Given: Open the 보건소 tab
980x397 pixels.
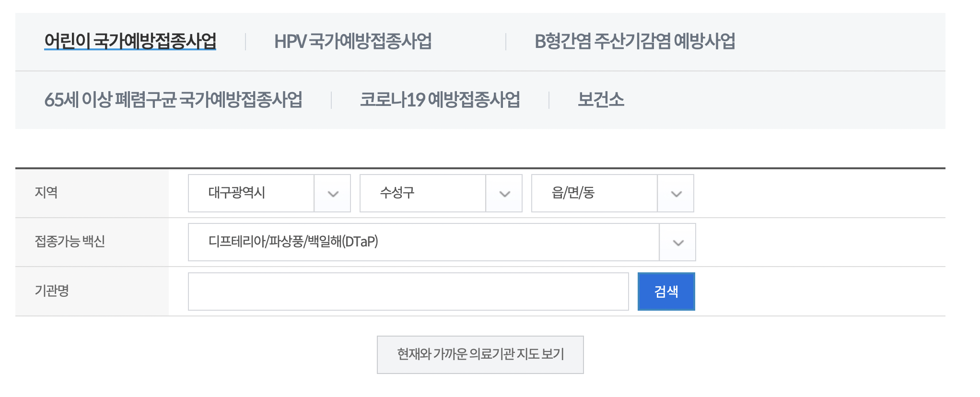Looking at the screenshot, I should 602,99.
